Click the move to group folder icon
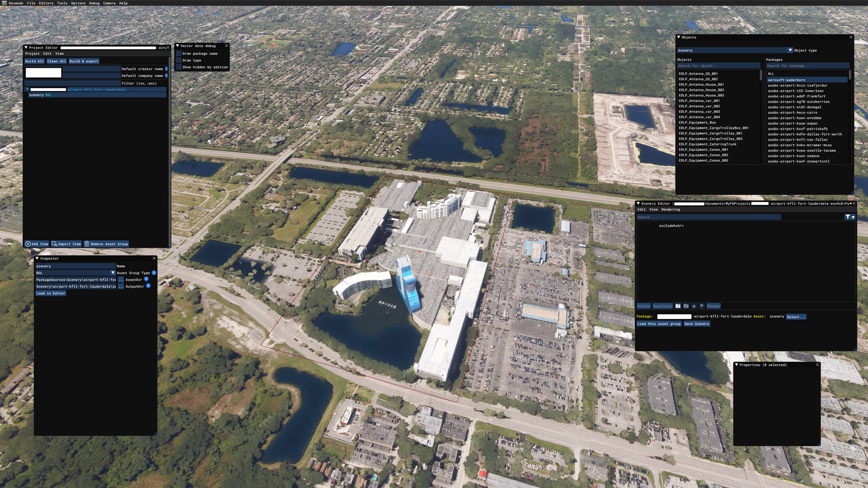The height and width of the screenshot is (488, 868). tap(686, 306)
